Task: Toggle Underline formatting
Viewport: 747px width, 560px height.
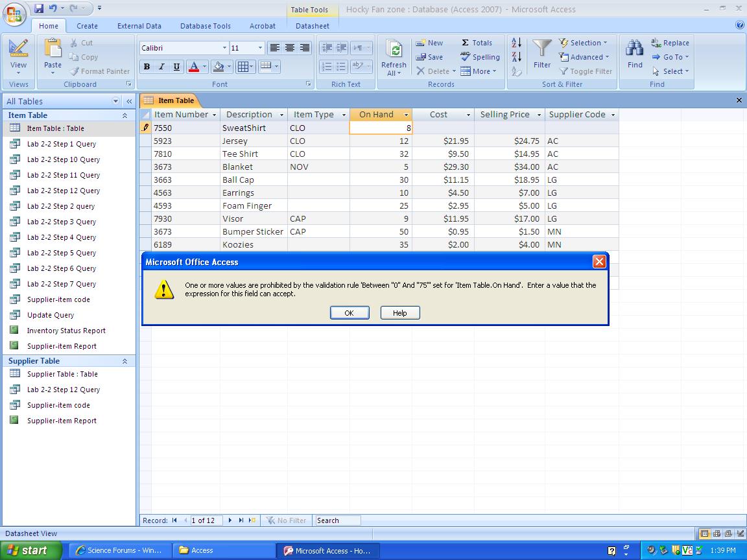Action: tap(176, 67)
